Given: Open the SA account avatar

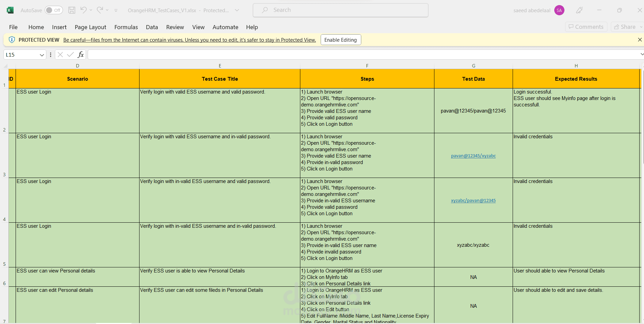Looking at the screenshot, I should (x=559, y=10).
